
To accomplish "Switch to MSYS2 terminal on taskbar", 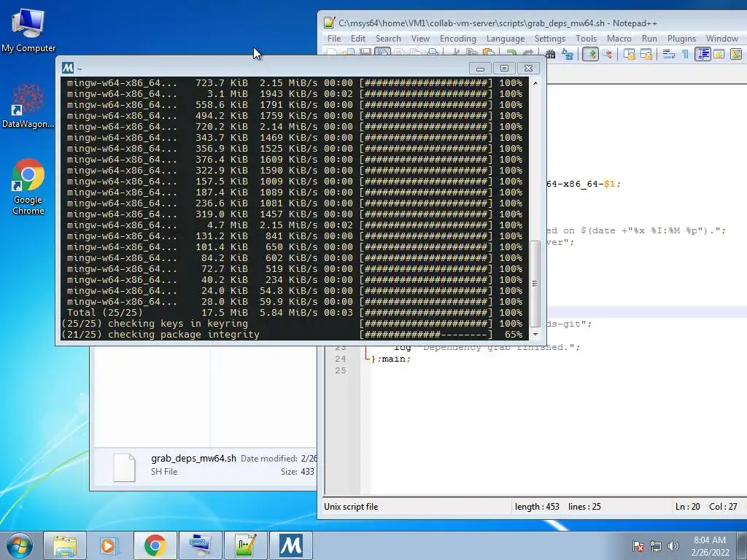I will click(290, 545).
